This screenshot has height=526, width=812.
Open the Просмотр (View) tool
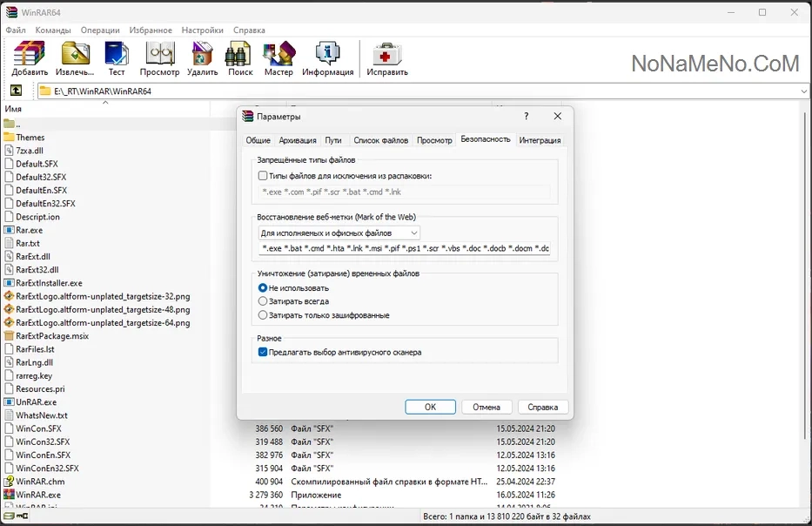tap(159, 57)
